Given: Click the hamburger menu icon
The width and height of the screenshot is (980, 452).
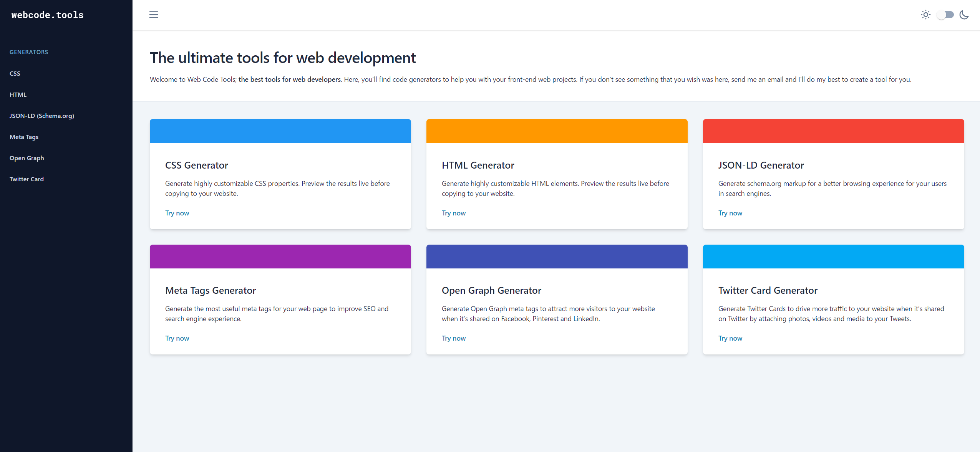Looking at the screenshot, I should coord(153,15).
